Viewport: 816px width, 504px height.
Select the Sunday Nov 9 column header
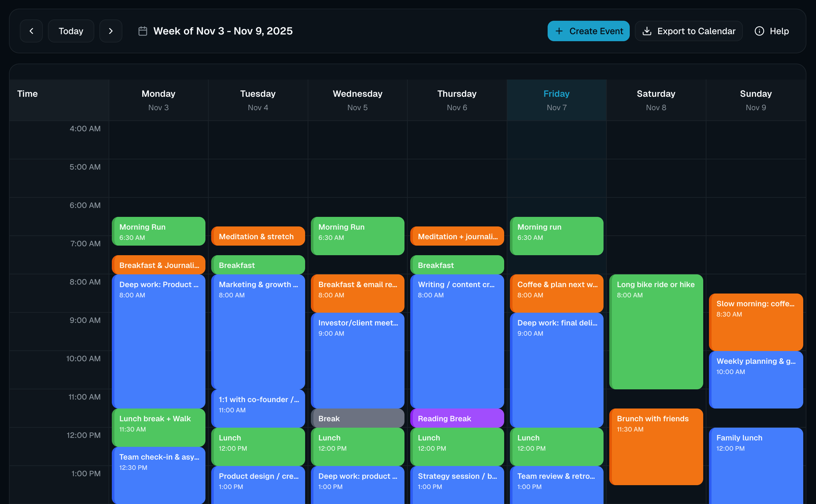[x=756, y=100]
